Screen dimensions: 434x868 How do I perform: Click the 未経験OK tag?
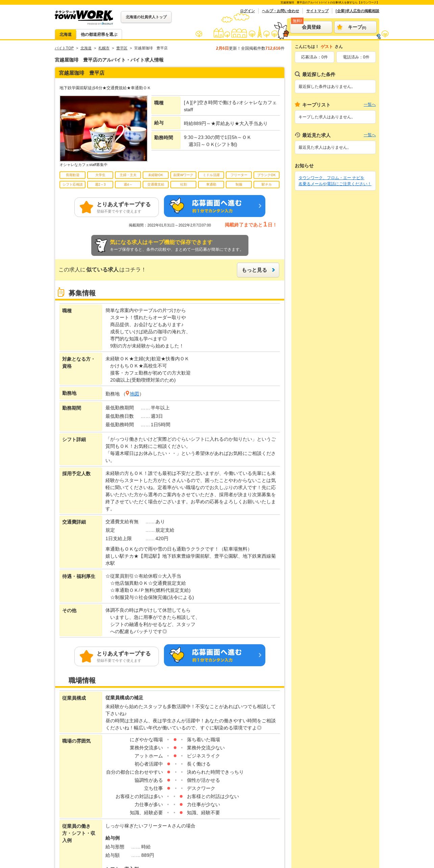coord(155,175)
